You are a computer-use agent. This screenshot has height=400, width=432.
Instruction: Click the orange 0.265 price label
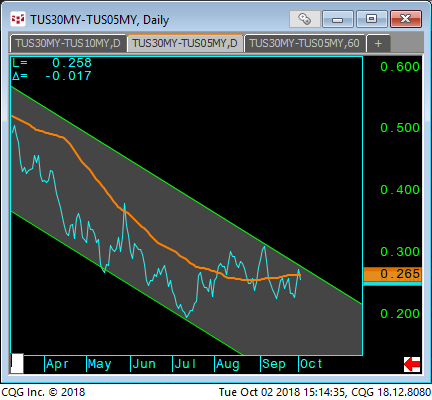click(x=392, y=274)
